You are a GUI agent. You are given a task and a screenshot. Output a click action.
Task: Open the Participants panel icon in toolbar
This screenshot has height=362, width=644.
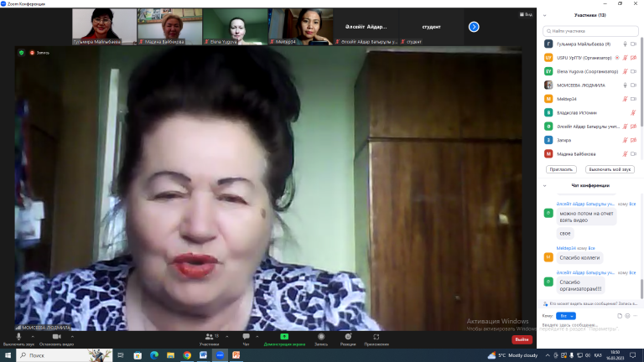coord(209,336)
